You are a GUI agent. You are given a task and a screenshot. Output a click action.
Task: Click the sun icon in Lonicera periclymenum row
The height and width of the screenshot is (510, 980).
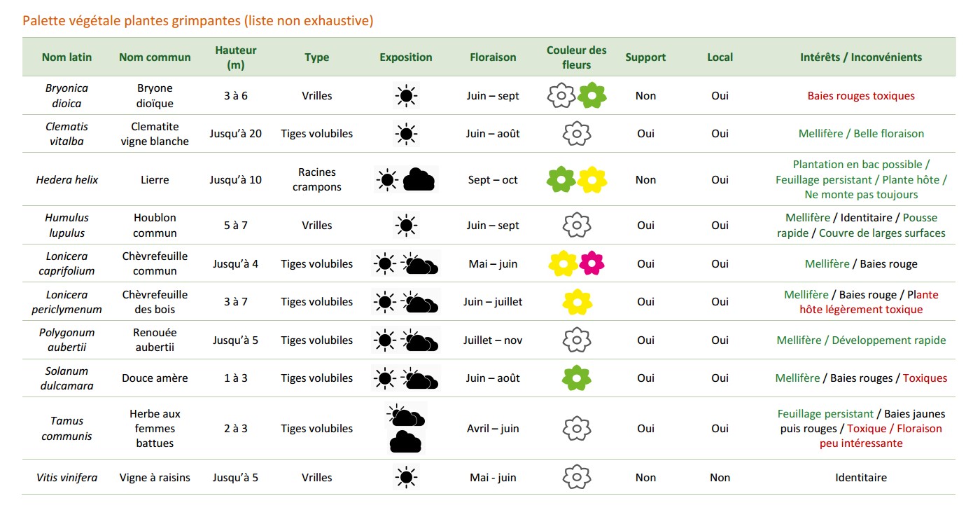pyautogui.click(x=384, y=302)
